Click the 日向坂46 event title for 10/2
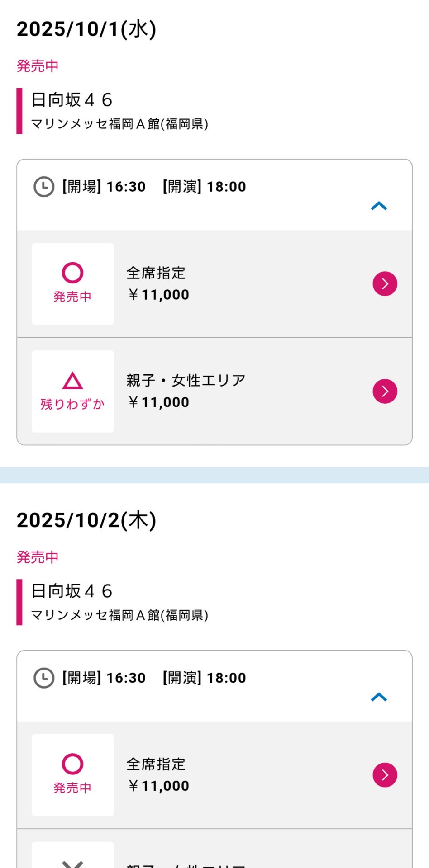The image size is (429, 868). pyautogui.click(x=71, y=591)
